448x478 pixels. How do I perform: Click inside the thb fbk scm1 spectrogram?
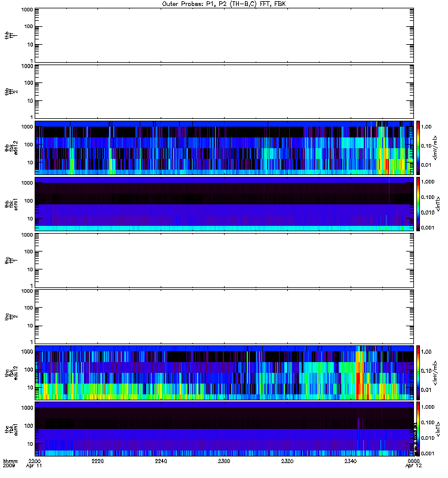point(224,204)
